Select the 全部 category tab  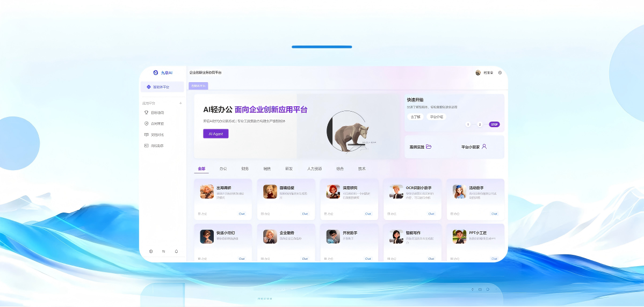(201, 169)
